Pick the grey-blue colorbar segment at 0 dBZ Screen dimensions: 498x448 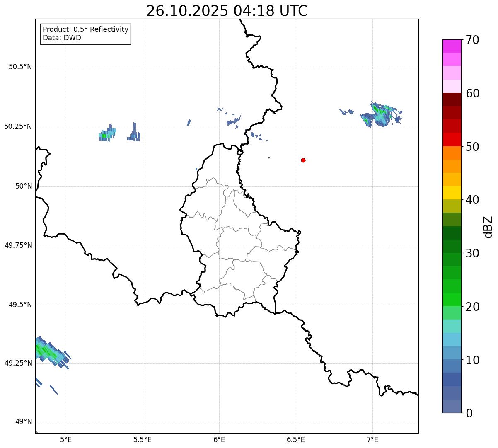(x=454, y=406)
